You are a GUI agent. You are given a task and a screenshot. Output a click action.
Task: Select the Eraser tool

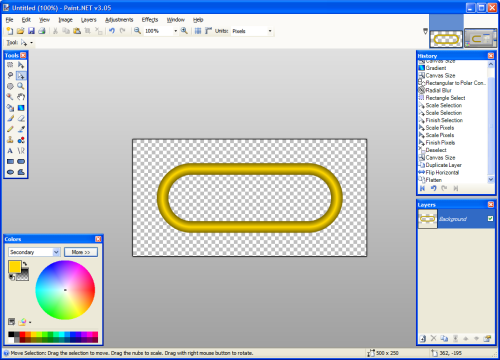point(21,118)
